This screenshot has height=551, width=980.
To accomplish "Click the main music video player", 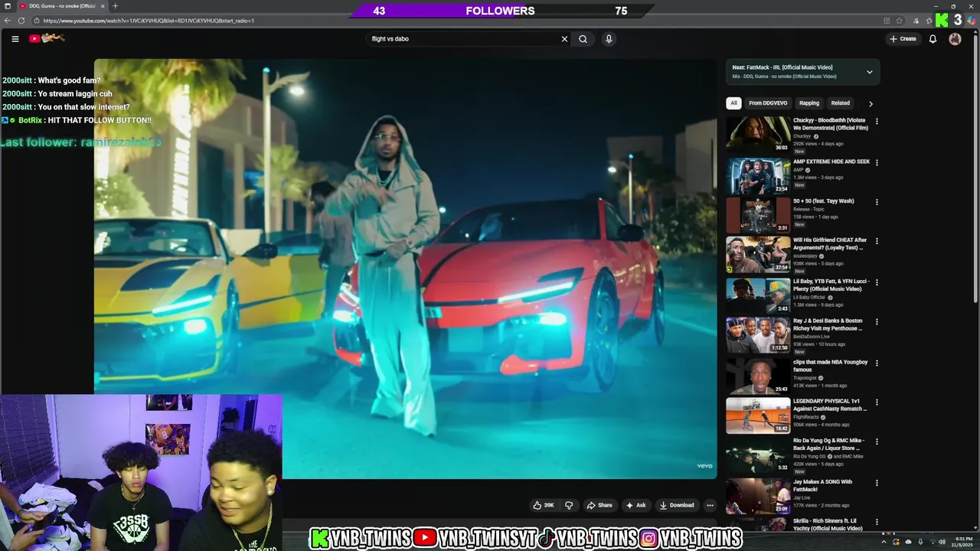I will (x=405, y=269).
